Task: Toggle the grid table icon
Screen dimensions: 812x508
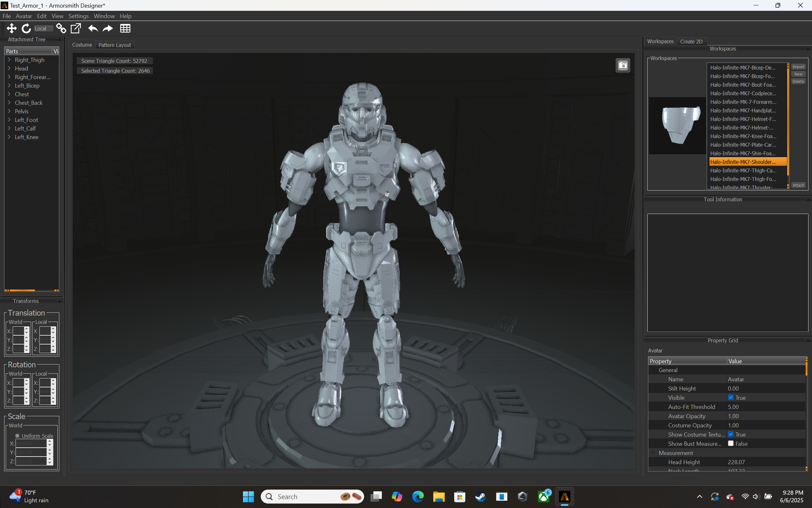Action: (125, 29)
